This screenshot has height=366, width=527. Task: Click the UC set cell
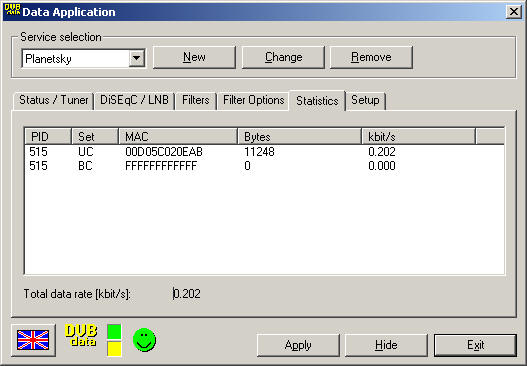coord(85,152)
